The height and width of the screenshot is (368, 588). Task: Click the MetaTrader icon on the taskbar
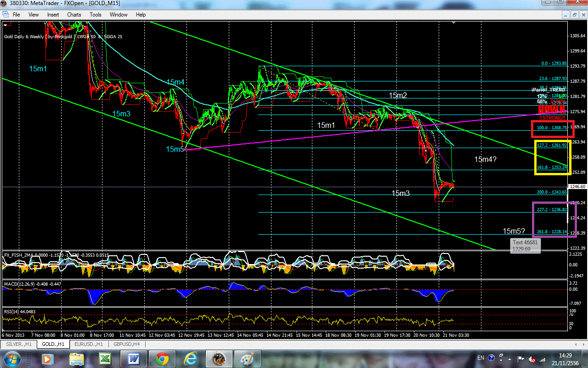tap(219, 358)
